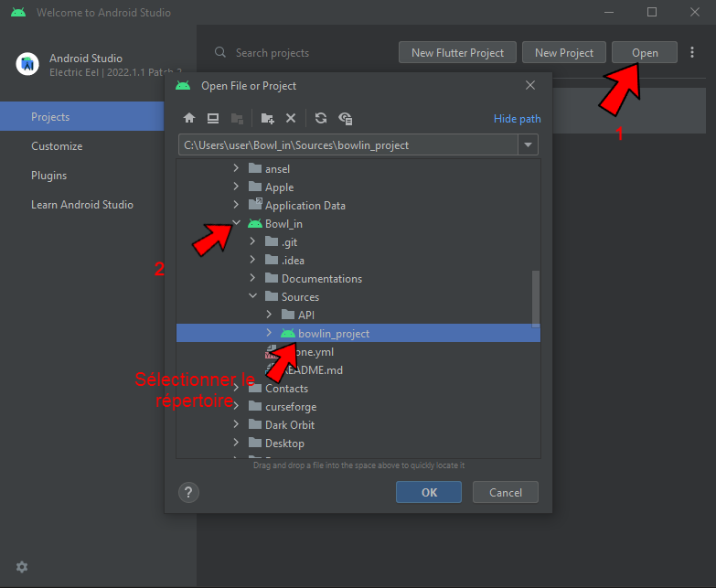Expand the Application Data folder

tap(236, 205)
